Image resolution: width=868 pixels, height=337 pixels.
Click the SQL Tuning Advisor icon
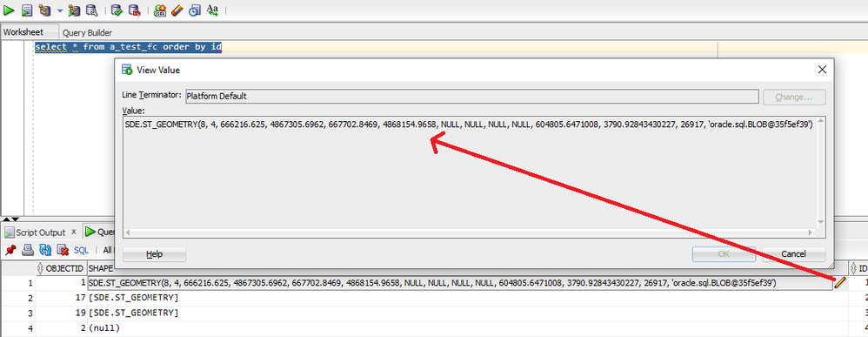pos(92,10)
